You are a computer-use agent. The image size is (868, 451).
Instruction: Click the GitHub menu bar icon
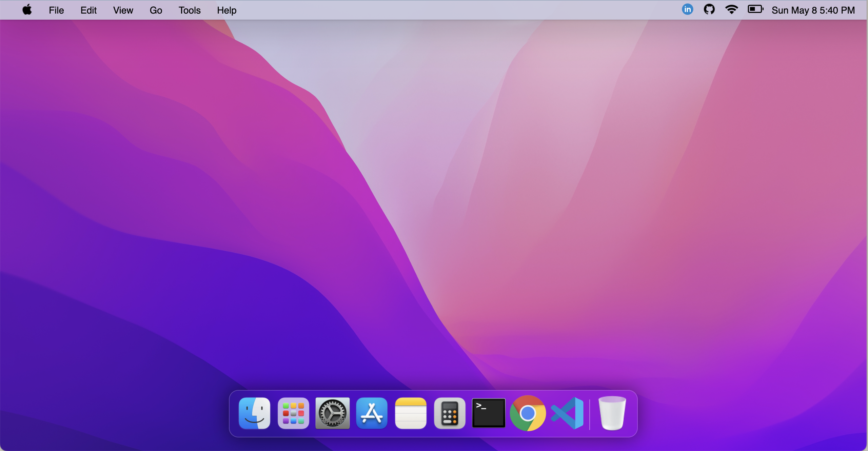point(709,9)
